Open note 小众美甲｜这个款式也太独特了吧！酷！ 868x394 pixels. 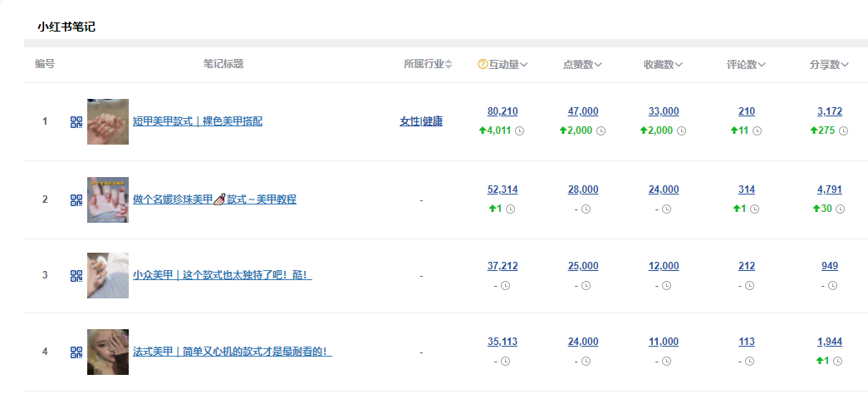(223, 275)
